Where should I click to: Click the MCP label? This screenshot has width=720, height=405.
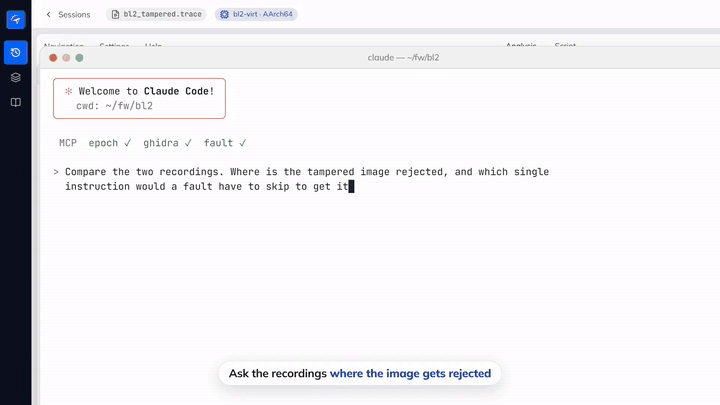click(68, 143)
